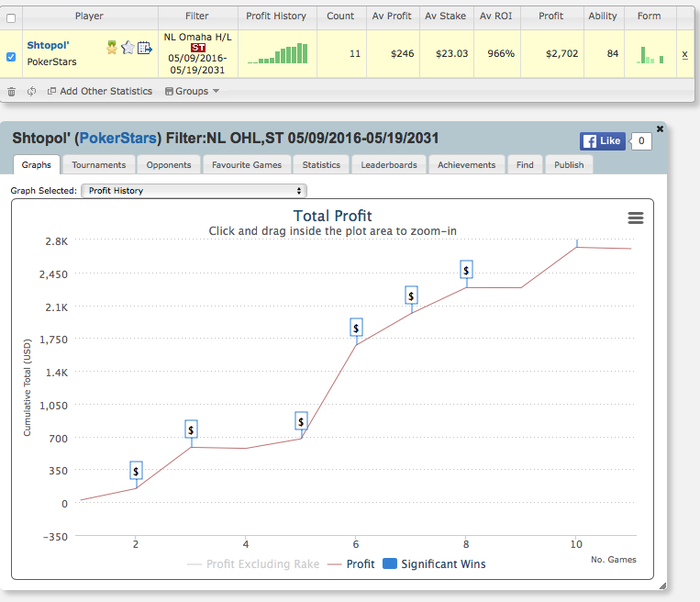700x602 pixels.
Task: Click the Facebook like count bubble
Action: coord(641,141)
